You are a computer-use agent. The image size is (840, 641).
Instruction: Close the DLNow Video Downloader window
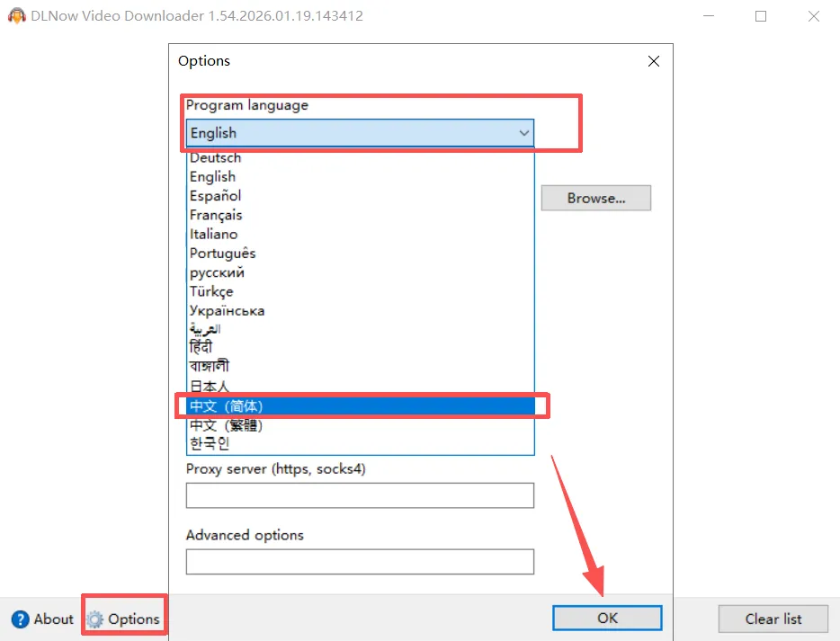click(814, 16)
